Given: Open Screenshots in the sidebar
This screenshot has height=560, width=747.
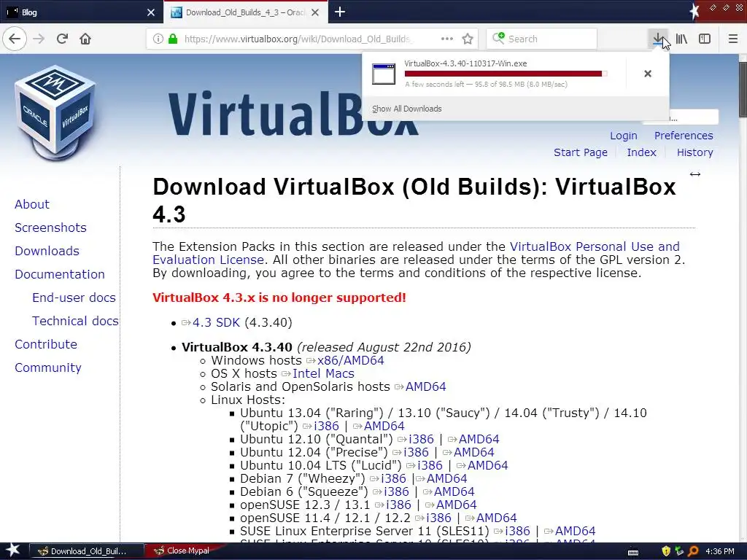Looking at the screenshot, I should click(x=50, y=227).
